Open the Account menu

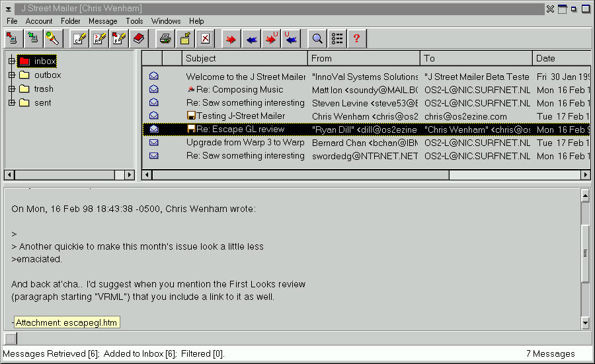pyautogui.click(x=39, y=21)
